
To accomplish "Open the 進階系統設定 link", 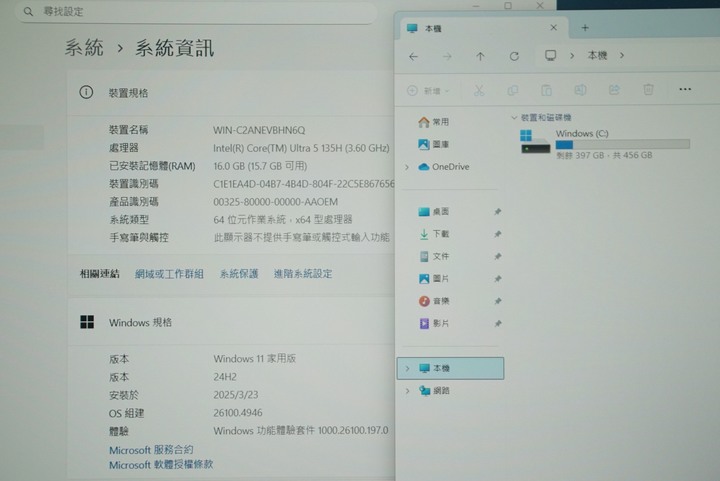I will pyautogui.click(x=303, y=274).
